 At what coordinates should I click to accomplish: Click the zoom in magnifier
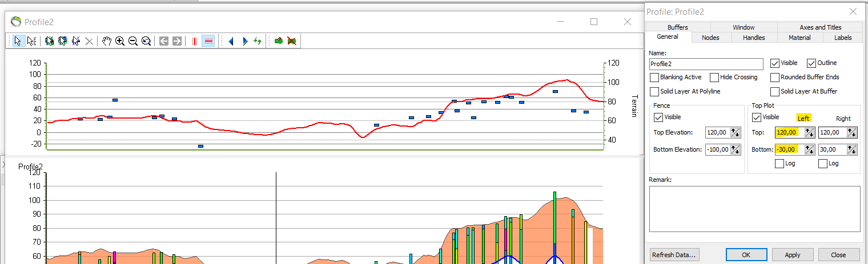[x=120, y=41]
